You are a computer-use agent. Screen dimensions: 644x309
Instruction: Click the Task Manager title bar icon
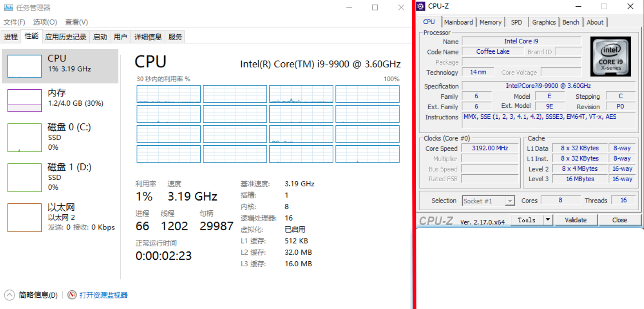coord(8,8)
